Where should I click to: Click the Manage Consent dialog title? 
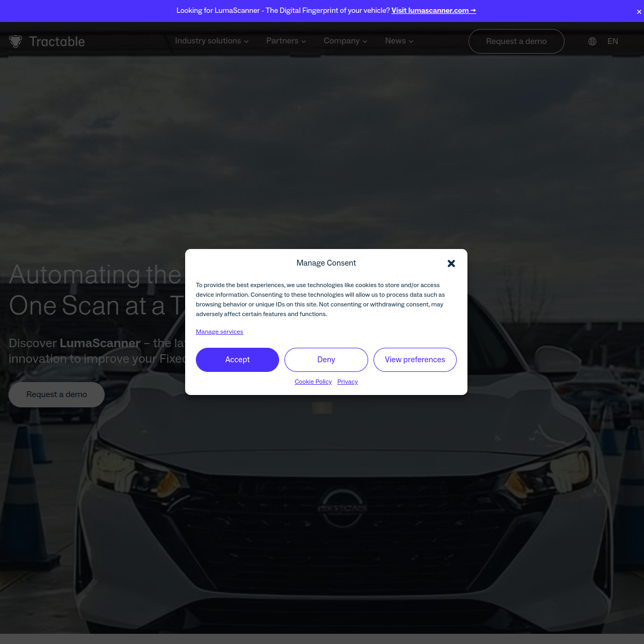click(x=326, y=263)
